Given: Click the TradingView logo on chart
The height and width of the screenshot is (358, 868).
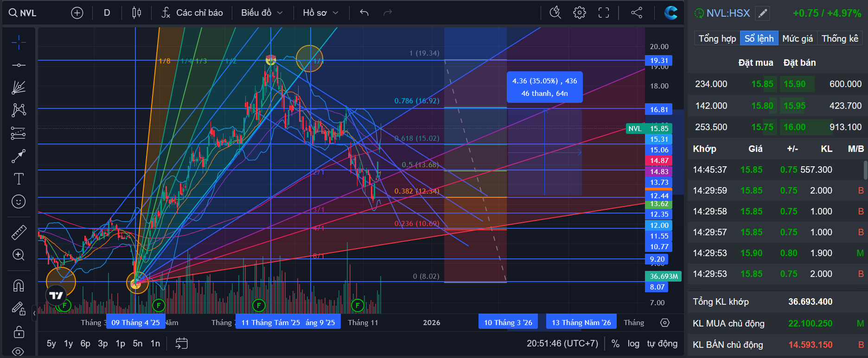Looking at the screenshot, I should click(x=56, y=295).
